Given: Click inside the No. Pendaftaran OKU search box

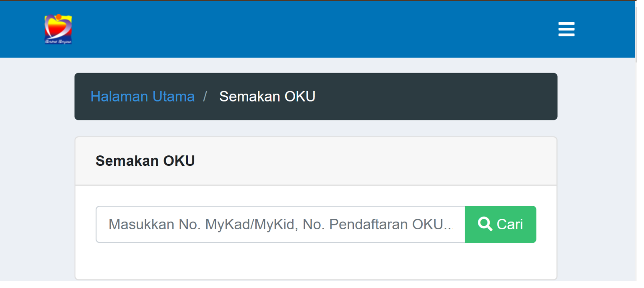Looking at the screenshot, I should coord(277,224).
